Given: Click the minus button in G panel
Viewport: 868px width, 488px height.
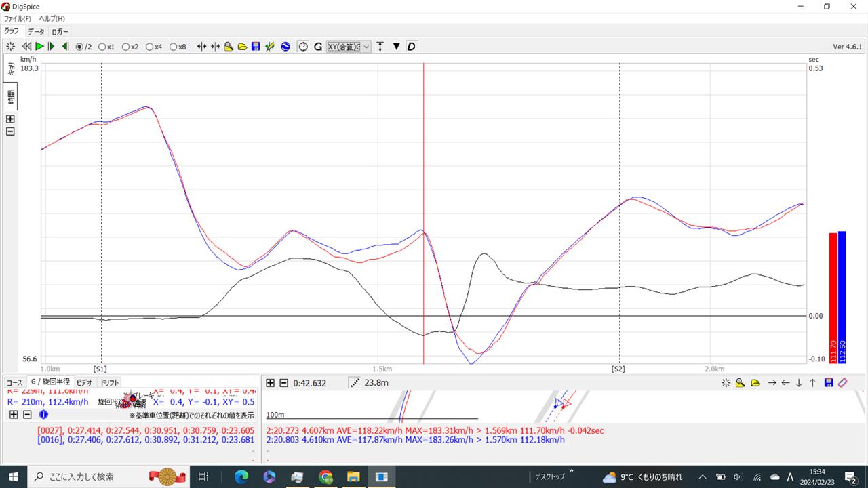Looking at the screenshot, I should click(x=27, y=414).
